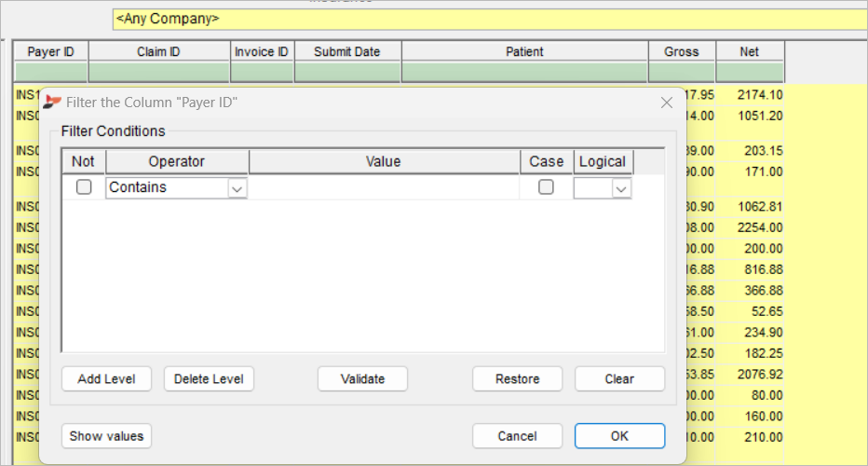Click the Clear button
The image size is (868, 466).
click(619, 379)
